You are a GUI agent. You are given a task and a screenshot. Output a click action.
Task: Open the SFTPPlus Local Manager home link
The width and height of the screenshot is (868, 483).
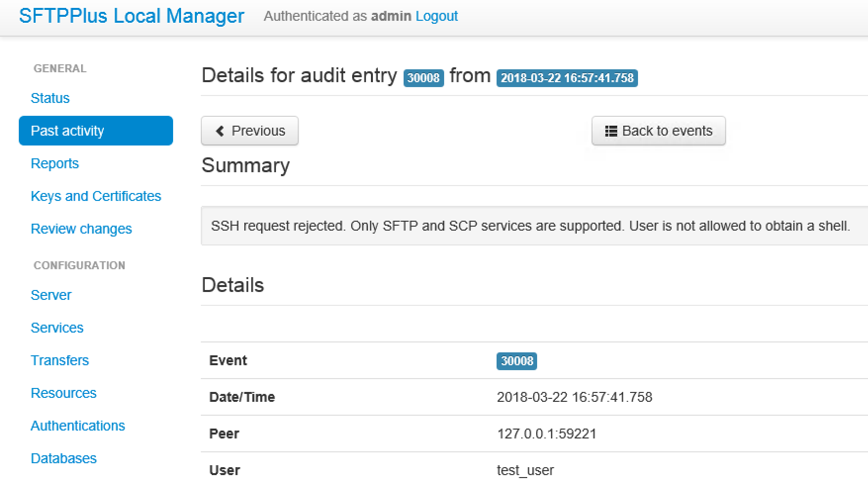point(132,16)
